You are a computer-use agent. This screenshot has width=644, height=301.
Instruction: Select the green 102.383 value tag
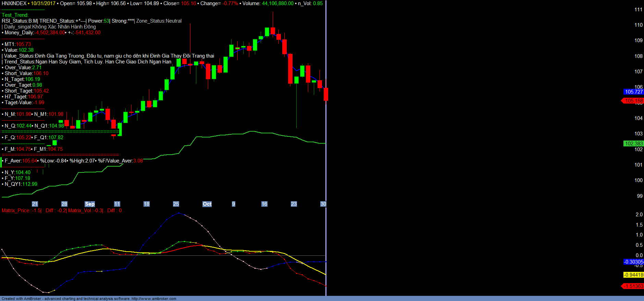(633, 144)
